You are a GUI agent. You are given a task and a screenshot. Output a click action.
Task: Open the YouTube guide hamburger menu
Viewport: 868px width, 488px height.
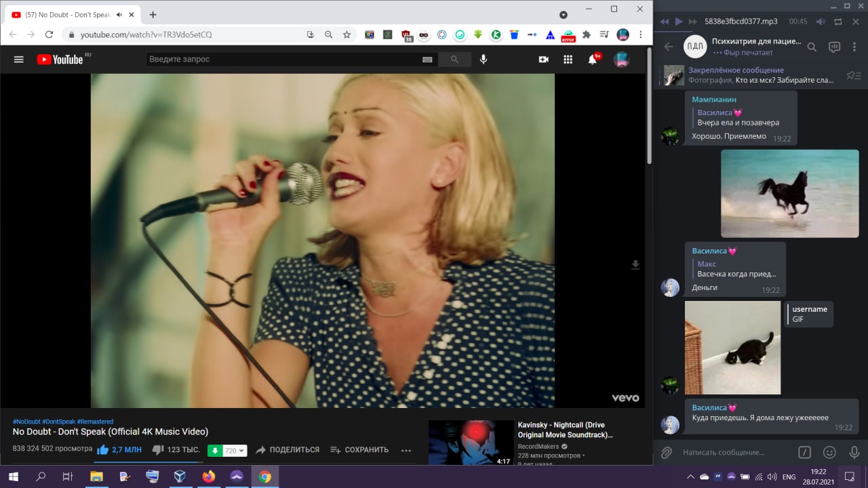tap(19, 60)
